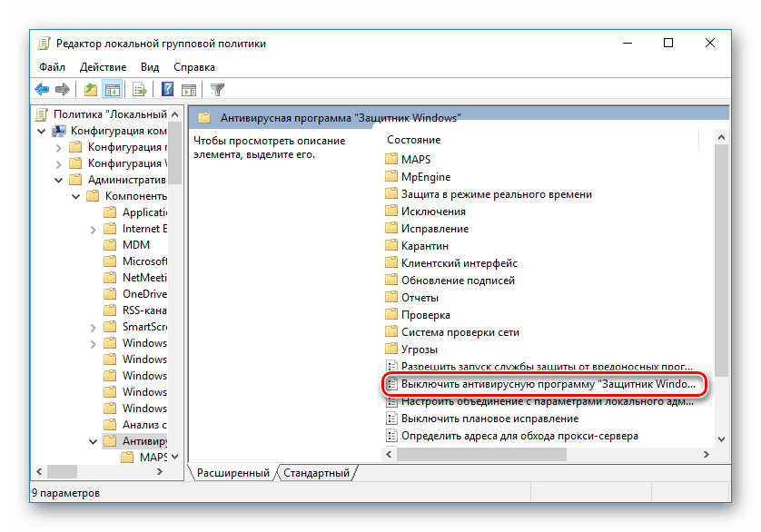Collapse the Компоненты Windows tree node
This screenshot has width=761, height=532.
click(x=76, y=196)
